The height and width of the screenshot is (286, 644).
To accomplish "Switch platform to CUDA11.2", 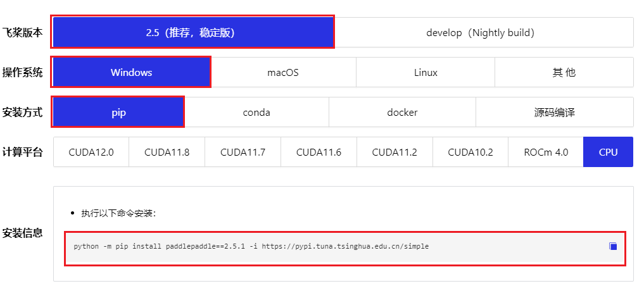I will (395, 152).
